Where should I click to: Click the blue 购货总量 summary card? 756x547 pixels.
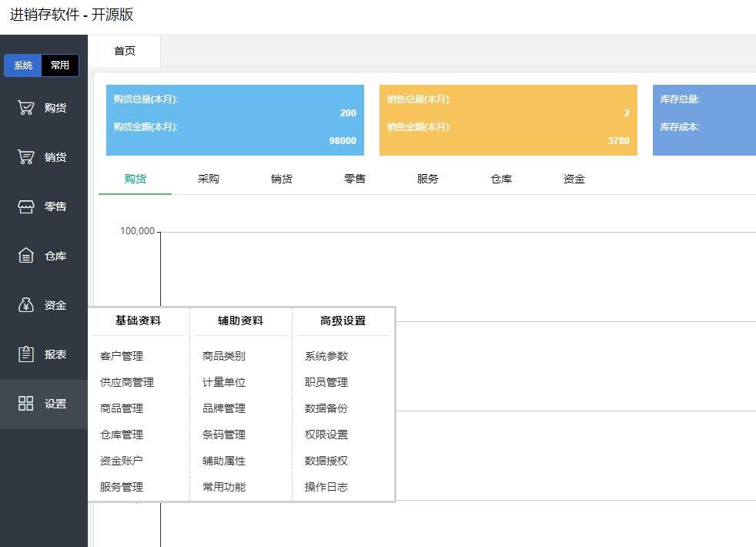[x=236, y=120]
